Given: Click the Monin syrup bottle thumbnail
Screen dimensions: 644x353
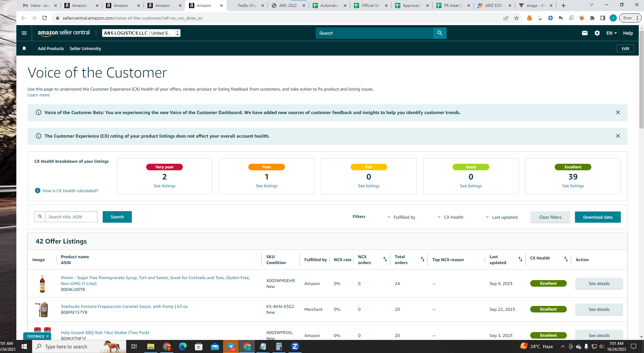Looking at the screenshot, I should (42, 283).
